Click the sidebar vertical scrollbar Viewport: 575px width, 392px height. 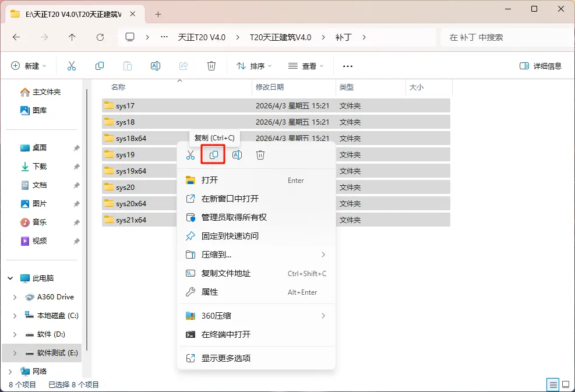pyautogui.click(x=87, y=220)
